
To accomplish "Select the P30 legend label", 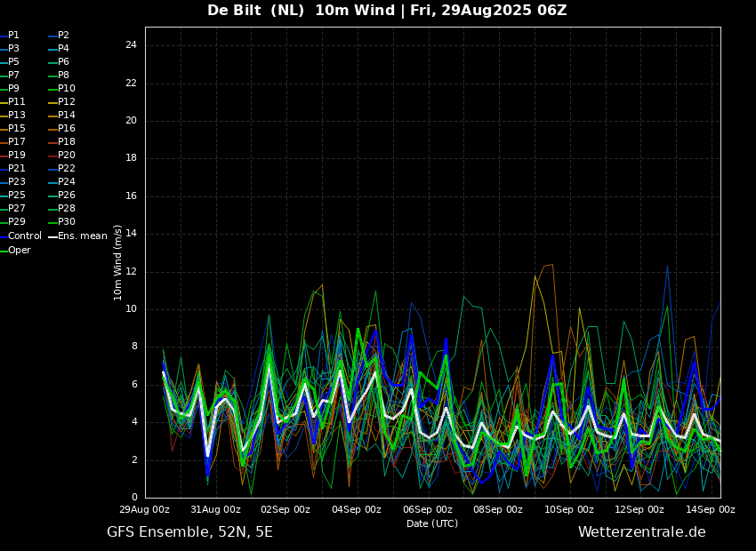I will pos(67,221).
